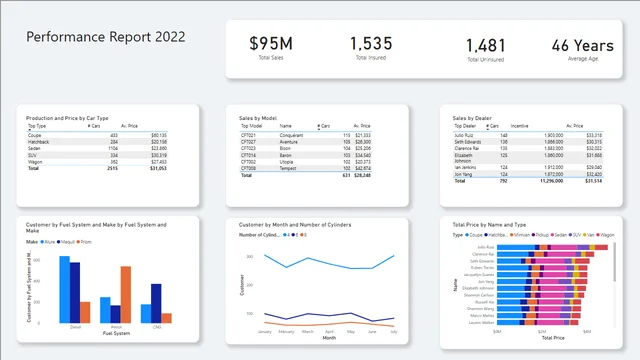Click the 1,535 Total Insured value
The width and height of the screenshot is (640, 360).
(x=371, y=43)
